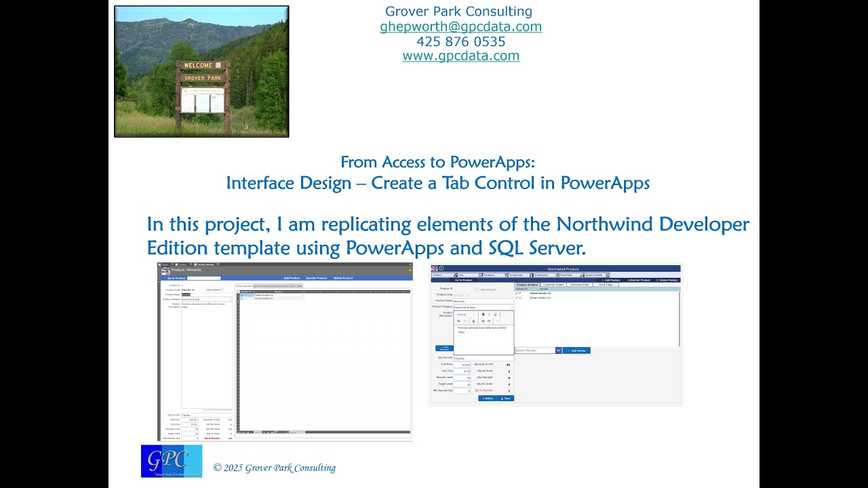Click Product Name field in PowerApps screenshot
This screenshot has height=488, width=868.
click(x=484, y=301)
